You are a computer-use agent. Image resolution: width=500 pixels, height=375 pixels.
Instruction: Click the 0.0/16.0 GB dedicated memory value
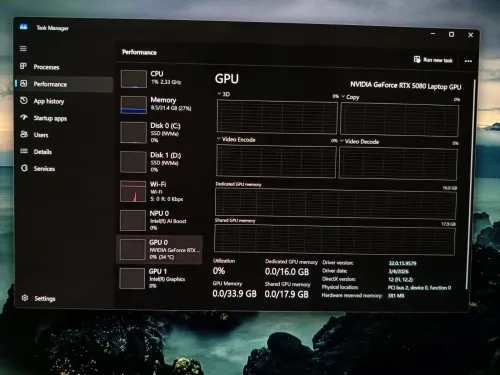pyautogui.click(x=287, y=272)
